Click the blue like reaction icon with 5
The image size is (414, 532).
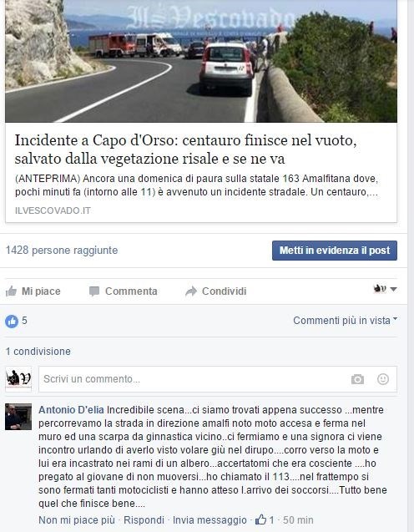click(12, 321)
